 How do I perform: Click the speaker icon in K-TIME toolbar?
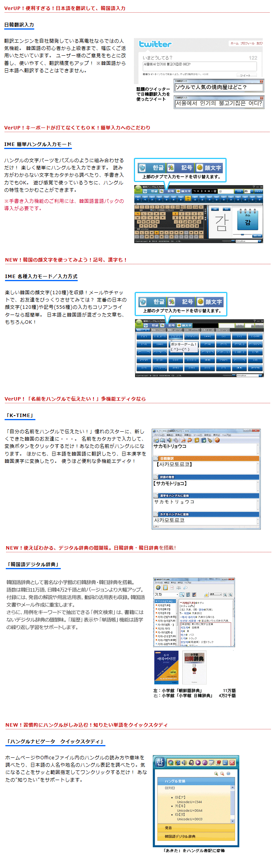pyautogui.click(x=169, y=440)
